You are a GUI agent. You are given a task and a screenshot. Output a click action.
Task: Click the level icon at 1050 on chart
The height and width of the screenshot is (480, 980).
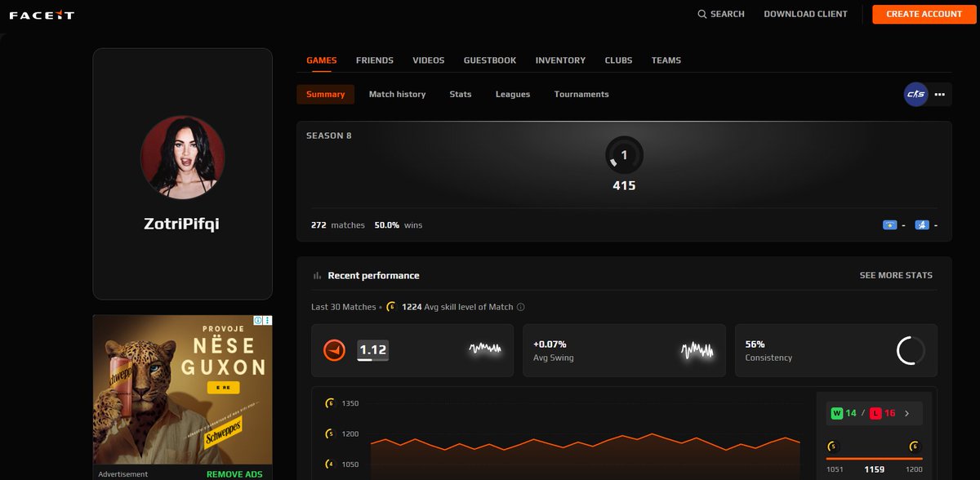click(x=330, y=464)
